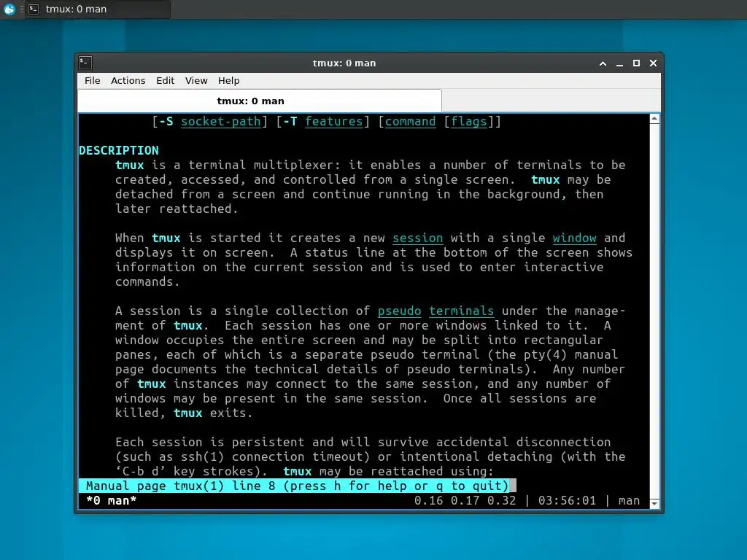The width and height of the screenshot is (747, 560).
Task: Open the File menu
Action: (x=93, y=80)
